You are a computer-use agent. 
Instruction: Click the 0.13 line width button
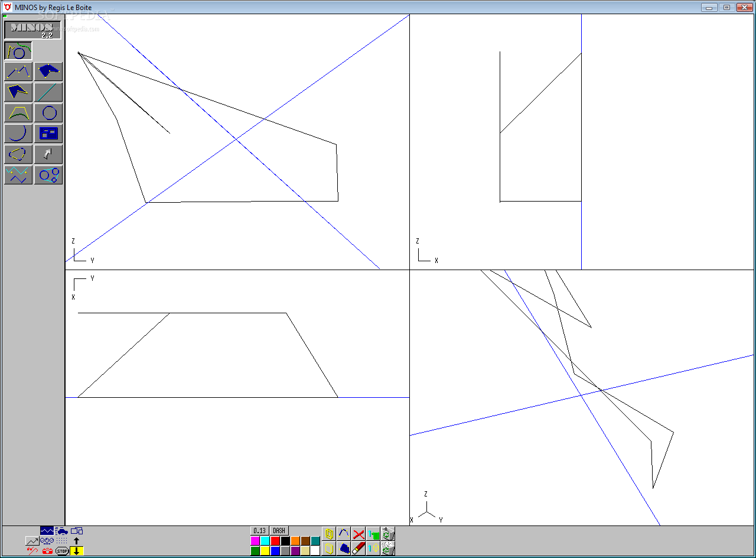pyautogui.click(x=260, y=531)
